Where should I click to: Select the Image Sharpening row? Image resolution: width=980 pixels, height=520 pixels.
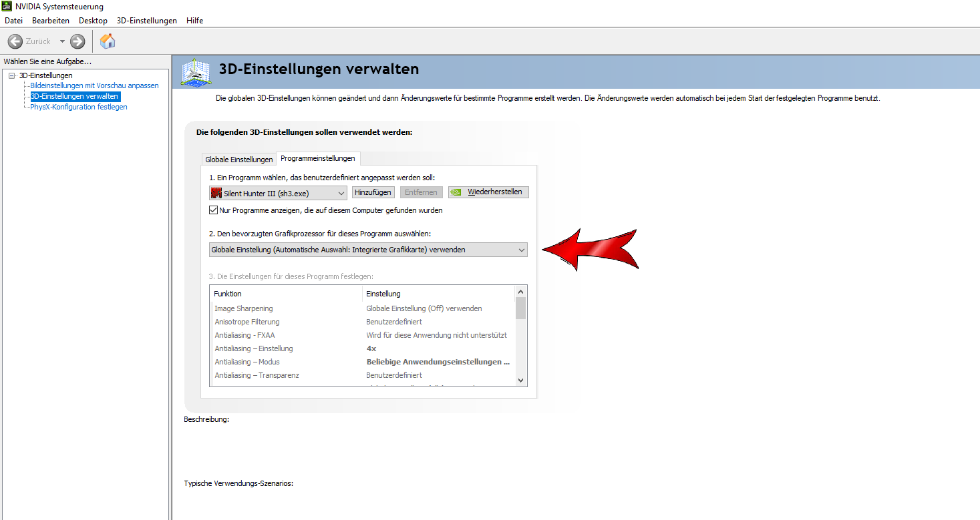(x=363, y=308)
